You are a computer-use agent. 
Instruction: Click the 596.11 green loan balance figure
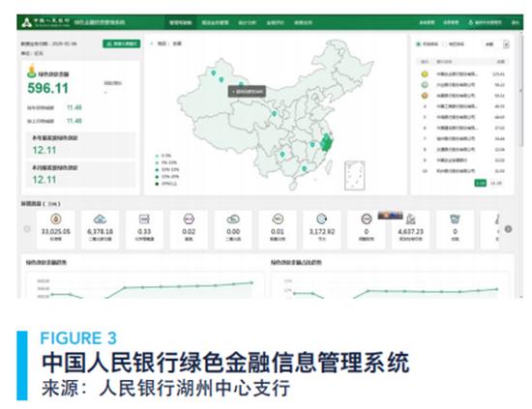tap(47, 89)
